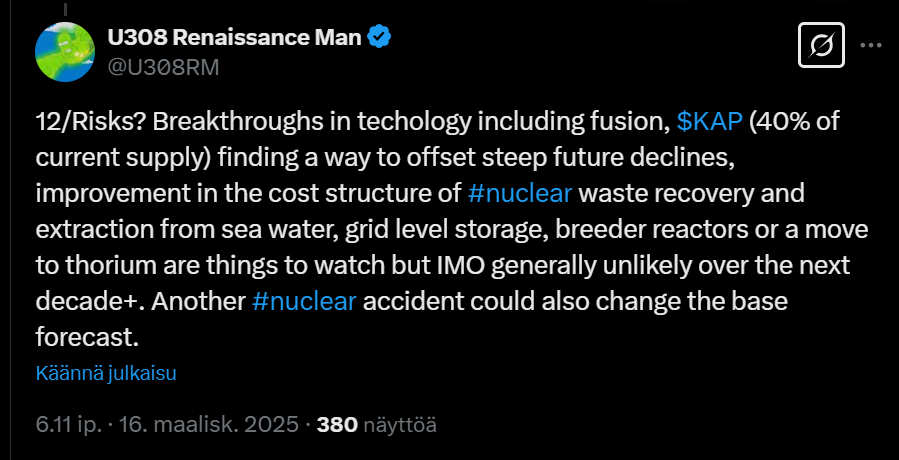Open #nuclear hashtag before 'waste recovery'
899x460 pixels.
(520, 194)
